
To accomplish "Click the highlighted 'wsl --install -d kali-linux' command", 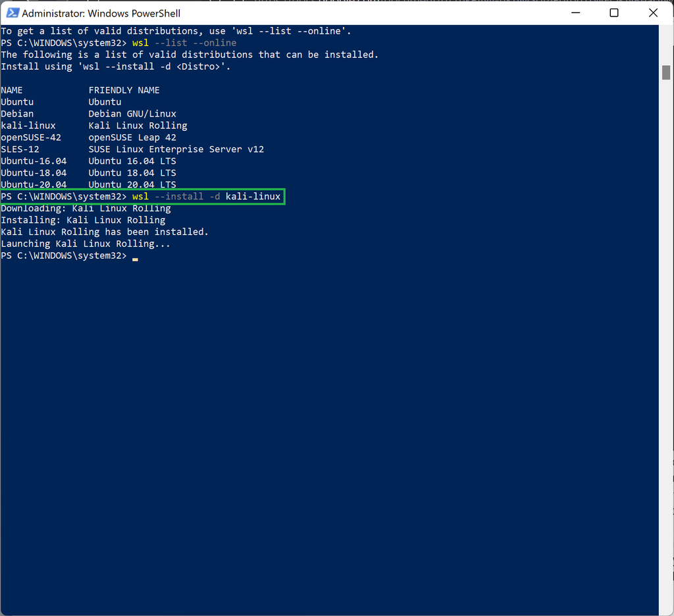I will coord(208,196).
